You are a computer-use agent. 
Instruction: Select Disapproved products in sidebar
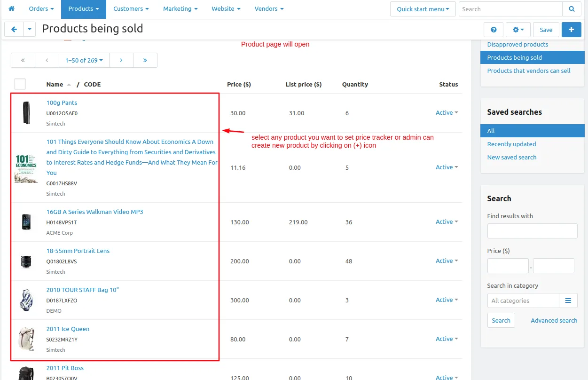tap(517, 44)
